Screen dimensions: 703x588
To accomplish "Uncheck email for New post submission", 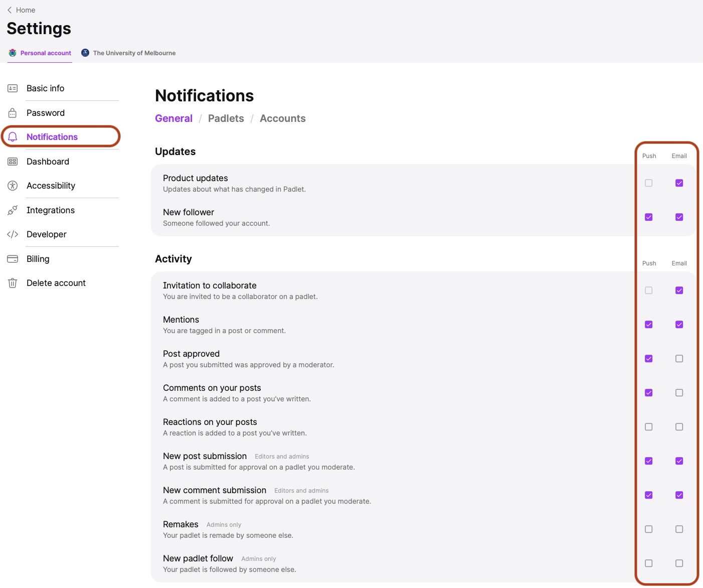I will coord(679,461).
